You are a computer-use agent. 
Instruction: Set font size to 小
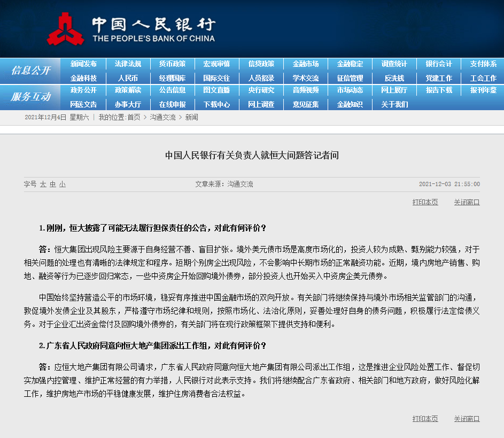point(63,185)
